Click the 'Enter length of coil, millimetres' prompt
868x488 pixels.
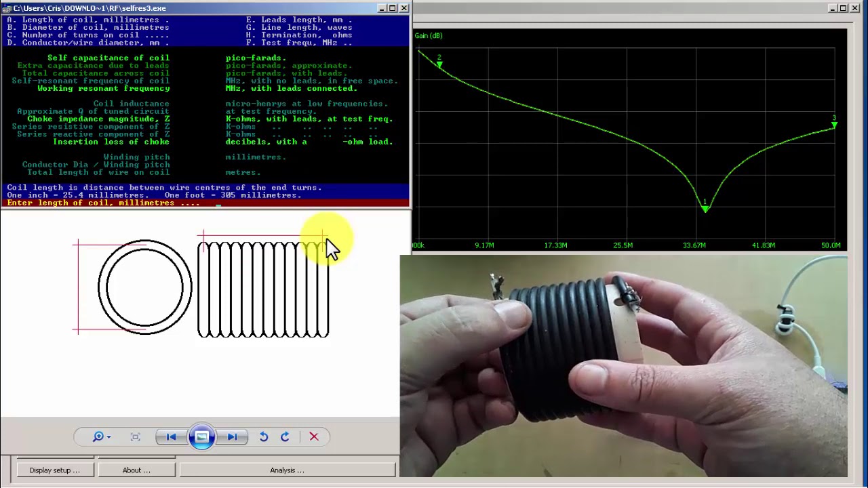click(x=103, y=203)
